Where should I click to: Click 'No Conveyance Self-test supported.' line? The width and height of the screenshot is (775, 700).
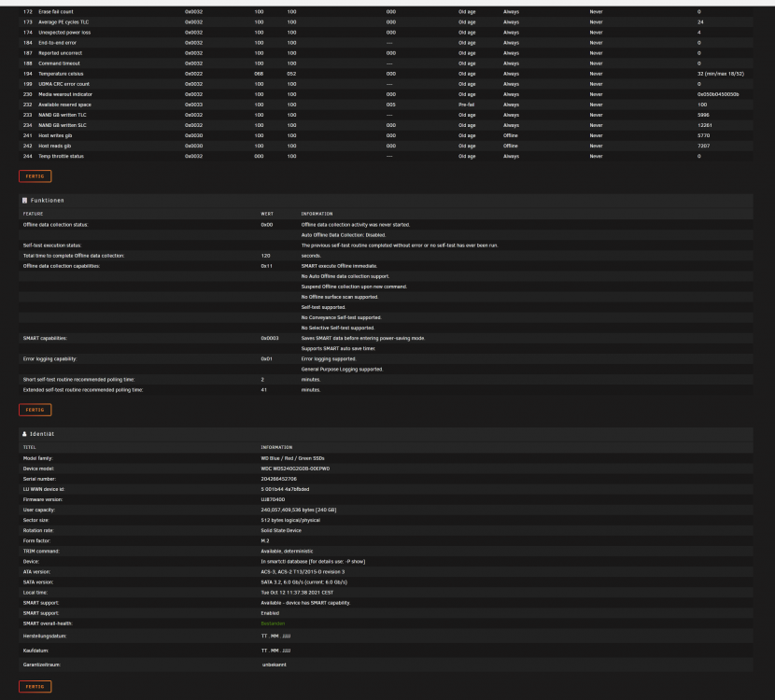point(342,318)
